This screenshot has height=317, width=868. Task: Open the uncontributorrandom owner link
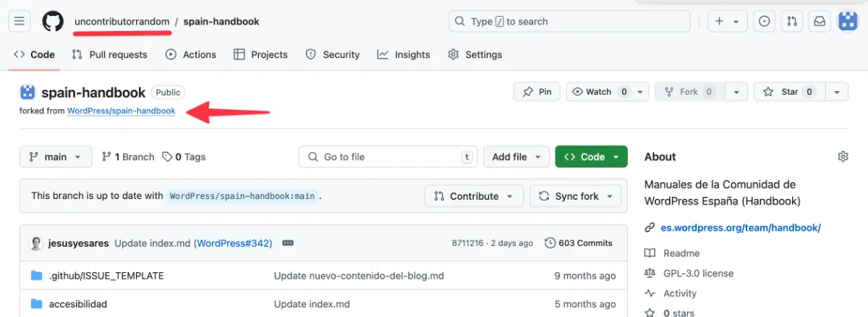coord(122,21)
